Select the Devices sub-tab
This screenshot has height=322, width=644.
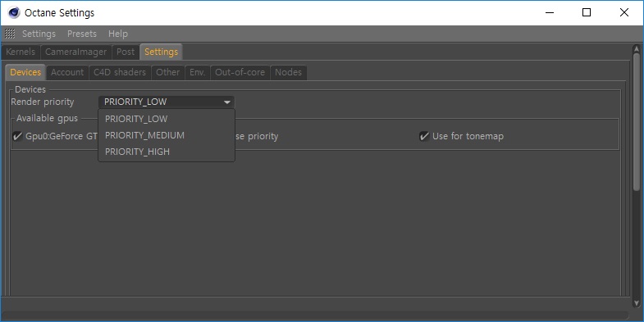pos(25,72)
